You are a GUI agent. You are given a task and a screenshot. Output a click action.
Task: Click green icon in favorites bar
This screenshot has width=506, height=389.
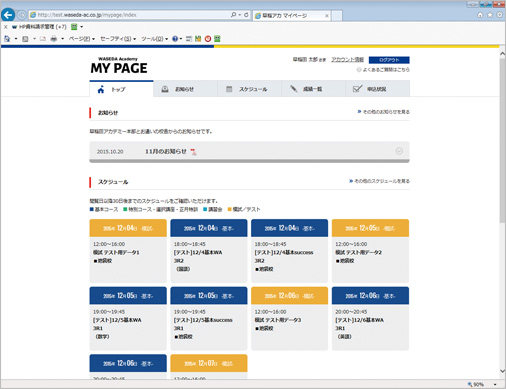[x=74, y=27]
